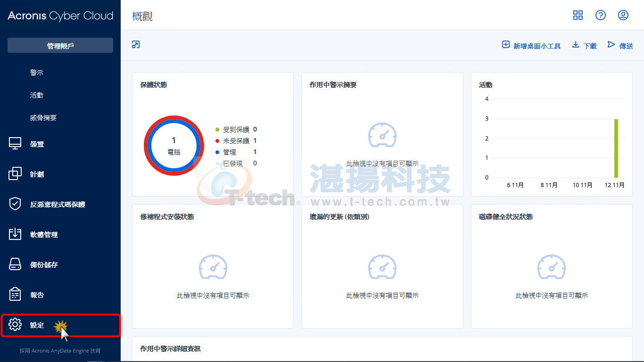Image resolution: width=644 pixels, height=362 pixels.
Task: Select the 報告 menu label
Action: 37,295
